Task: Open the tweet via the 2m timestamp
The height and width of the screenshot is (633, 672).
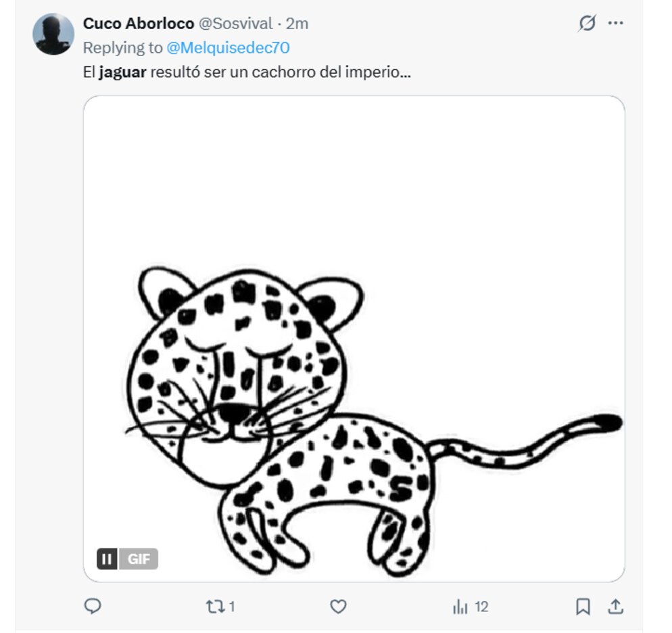Action: tap(297, 24)
